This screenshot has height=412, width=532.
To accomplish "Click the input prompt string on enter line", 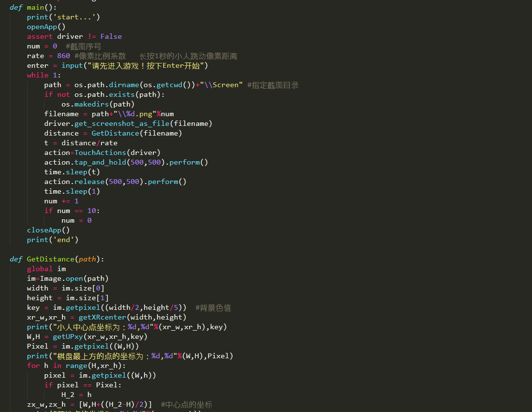I will [146, 65].
